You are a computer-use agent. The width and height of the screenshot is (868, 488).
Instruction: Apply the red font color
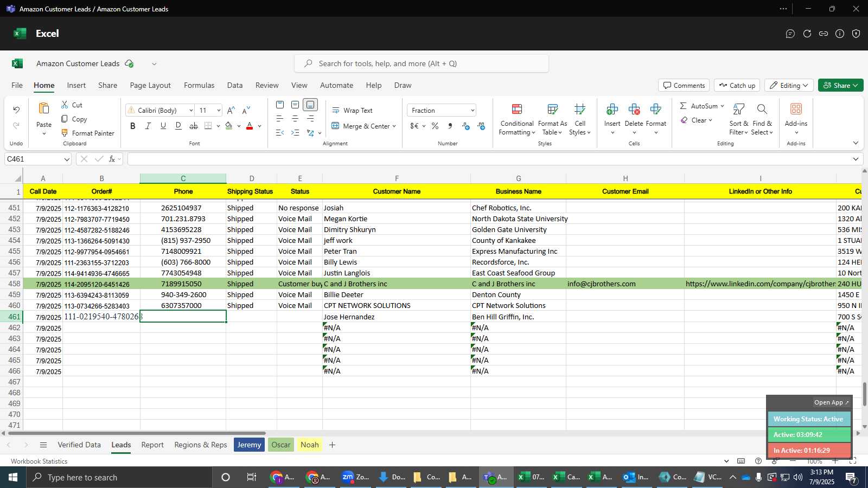250,126
